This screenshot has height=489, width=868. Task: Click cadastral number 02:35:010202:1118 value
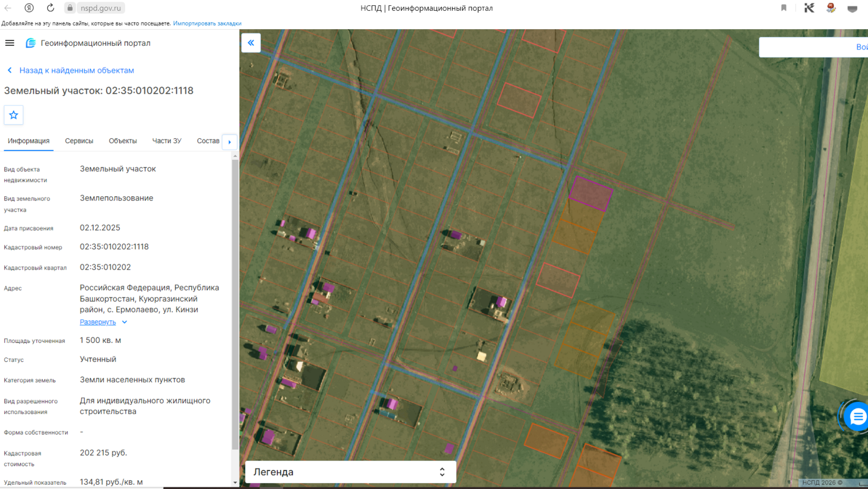click(114, 247)
